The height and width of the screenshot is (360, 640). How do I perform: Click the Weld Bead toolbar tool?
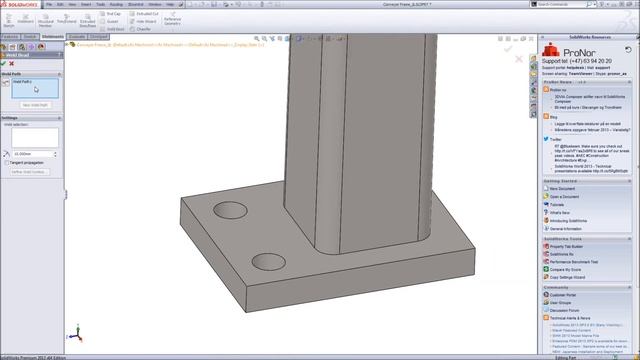click(x=112, y=29)
